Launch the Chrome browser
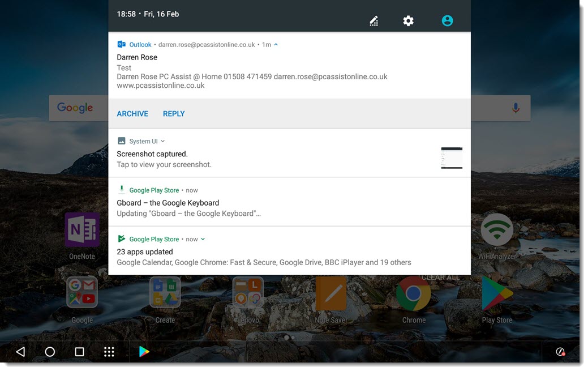The image size is (588, 371). click(413, 293)
